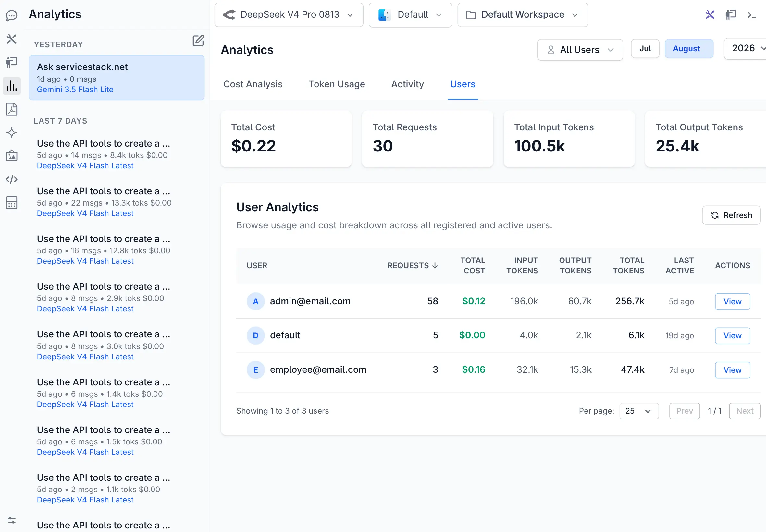Click the A avatar for admin@email.com

pos(255,301)
